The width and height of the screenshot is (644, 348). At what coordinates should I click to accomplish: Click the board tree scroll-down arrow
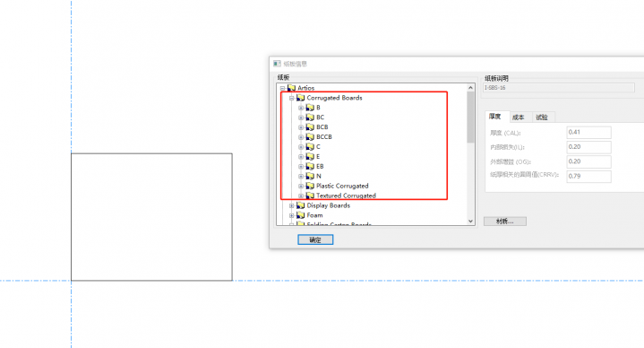point(470,222)
